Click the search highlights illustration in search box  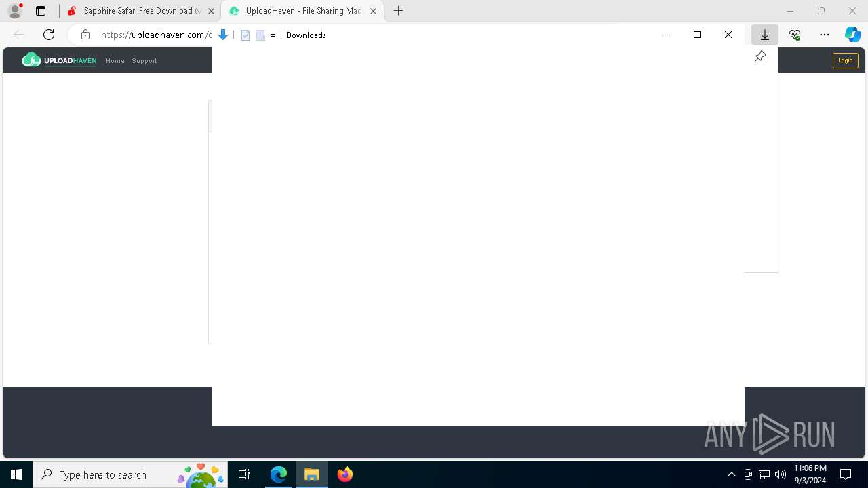201,475
